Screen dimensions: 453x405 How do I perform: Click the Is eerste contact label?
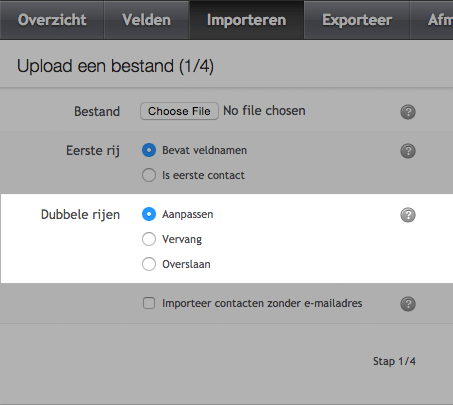click(203, 175)
